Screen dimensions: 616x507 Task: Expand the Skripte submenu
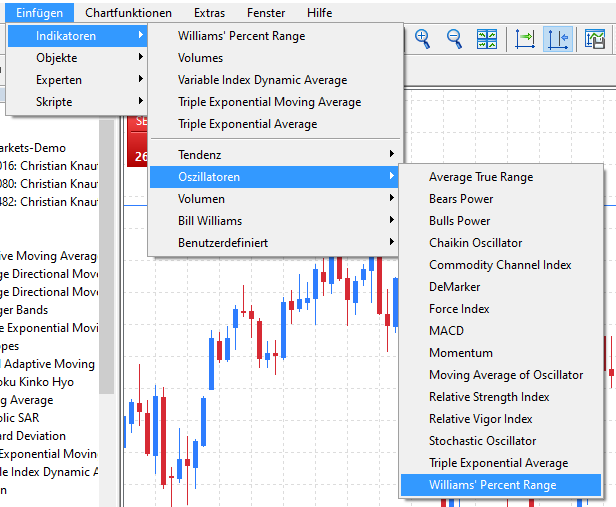77,102
